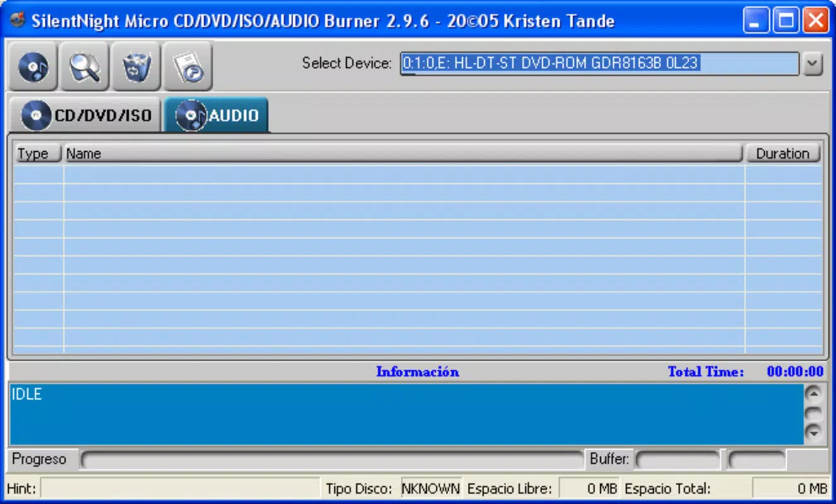Click the Buffer progress bar

click(x=676, y=460)
